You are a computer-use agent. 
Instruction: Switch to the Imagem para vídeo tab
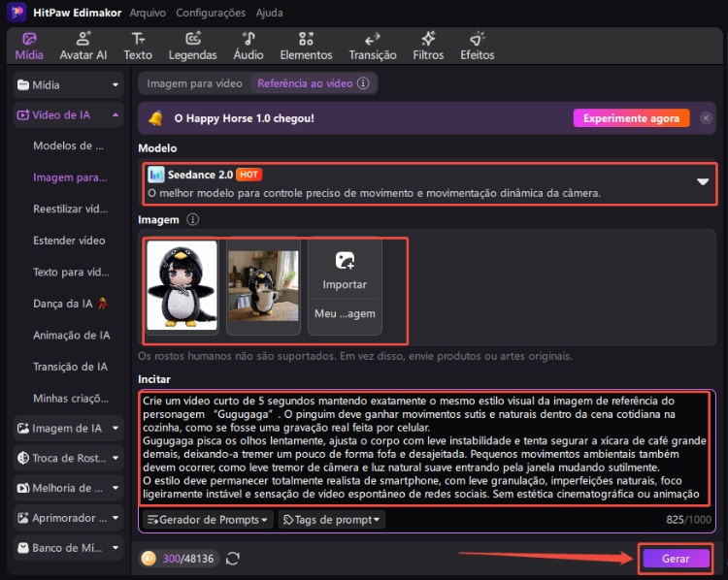coord(194,83)
